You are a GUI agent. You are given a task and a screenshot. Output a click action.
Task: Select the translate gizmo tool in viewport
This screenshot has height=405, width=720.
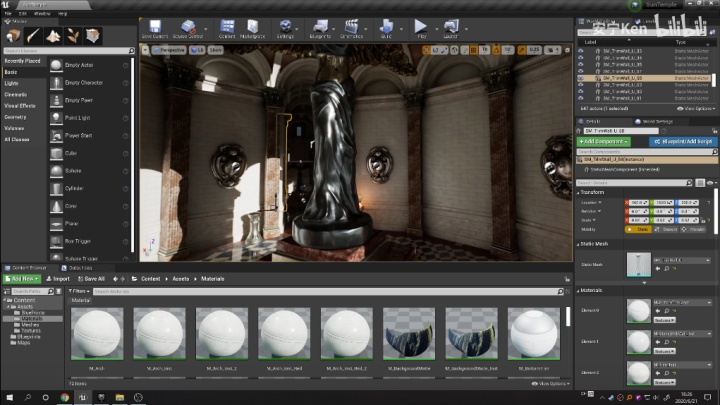coord(427,50)
